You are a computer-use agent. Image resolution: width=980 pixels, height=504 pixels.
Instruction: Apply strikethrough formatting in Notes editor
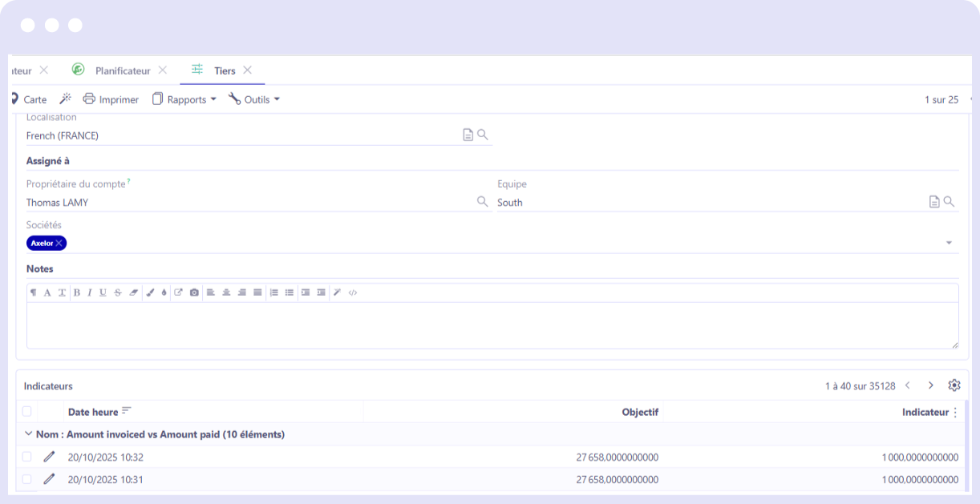(x=118, y=292)
